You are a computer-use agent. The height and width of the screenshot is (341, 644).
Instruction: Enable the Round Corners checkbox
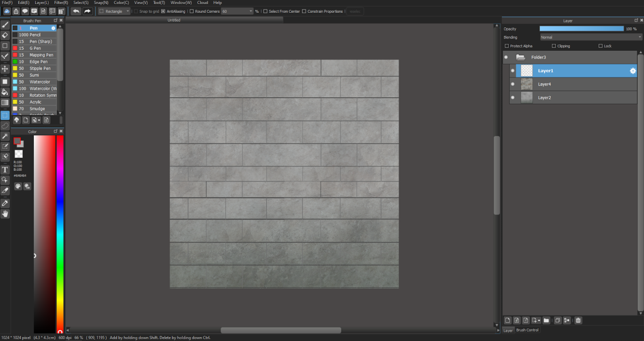pos(192,11)
